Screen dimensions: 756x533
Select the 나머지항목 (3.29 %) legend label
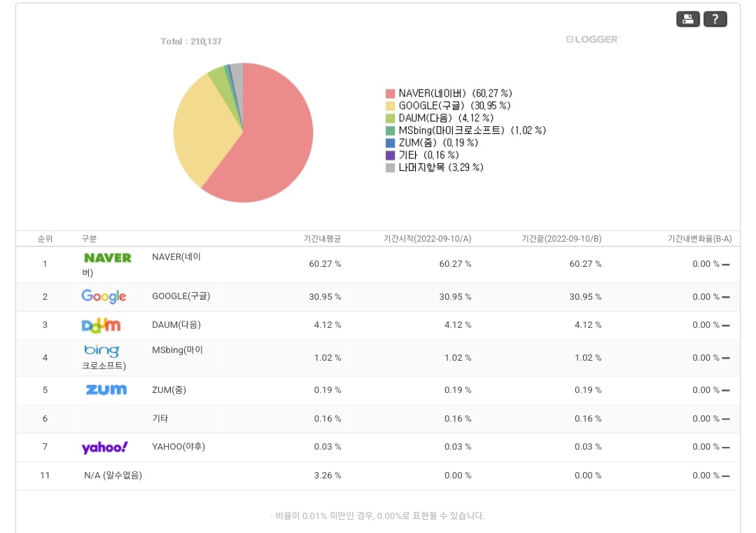[441, 168]
